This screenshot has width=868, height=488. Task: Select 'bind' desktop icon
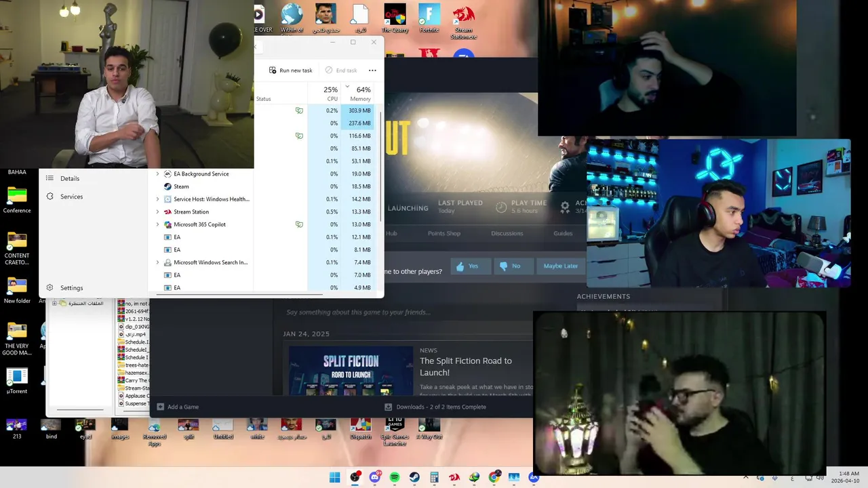point(52,428)
